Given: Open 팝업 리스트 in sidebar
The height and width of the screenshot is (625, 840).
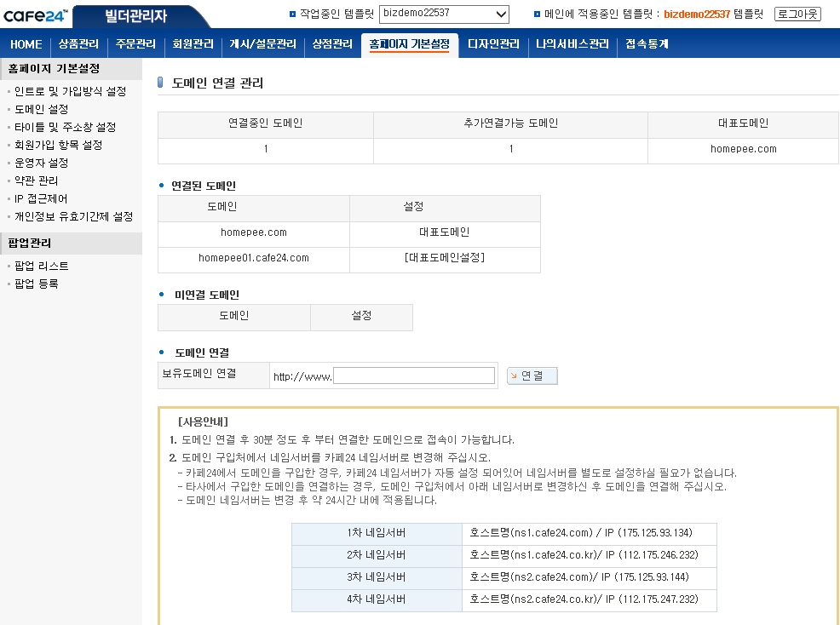Looking at the screenshot, I should (42, 266).
